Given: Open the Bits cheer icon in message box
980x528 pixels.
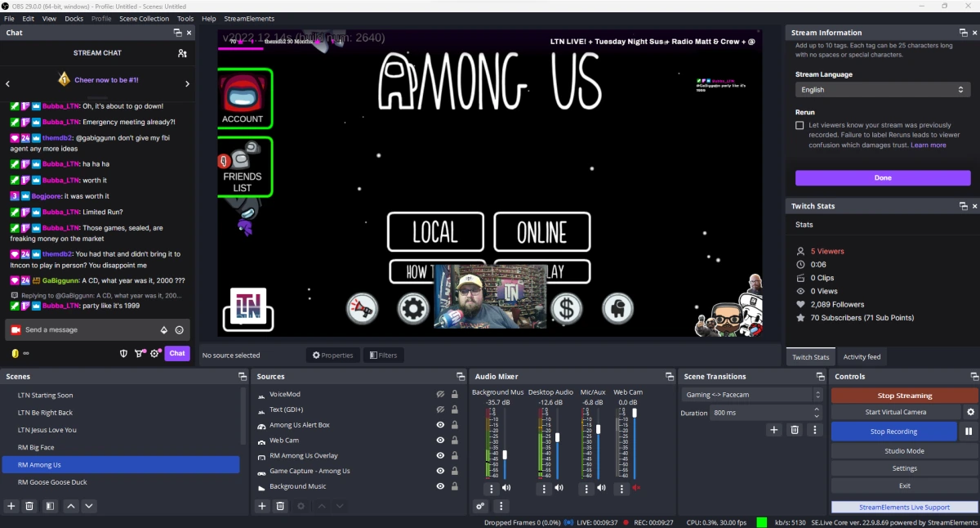Looking at the screenshot, I should [x=163, y=330].
